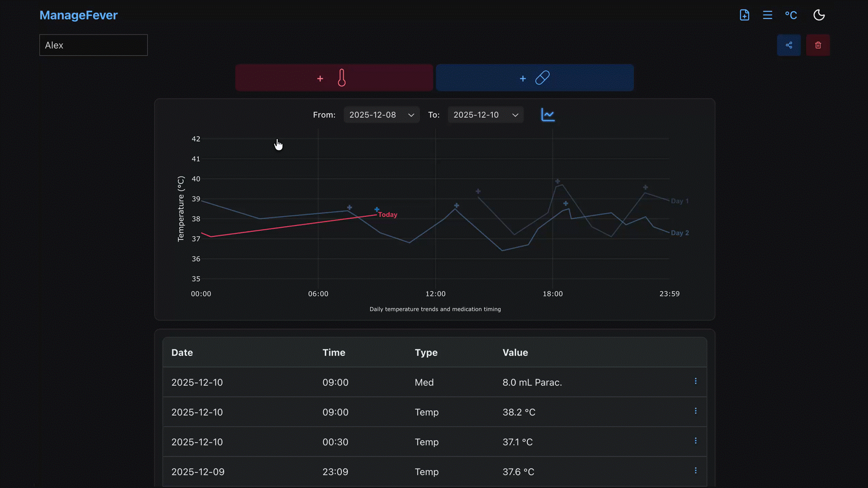868x488 pixels.
Task: Open the hamburger list menu icon
Action: pos(767,15)
